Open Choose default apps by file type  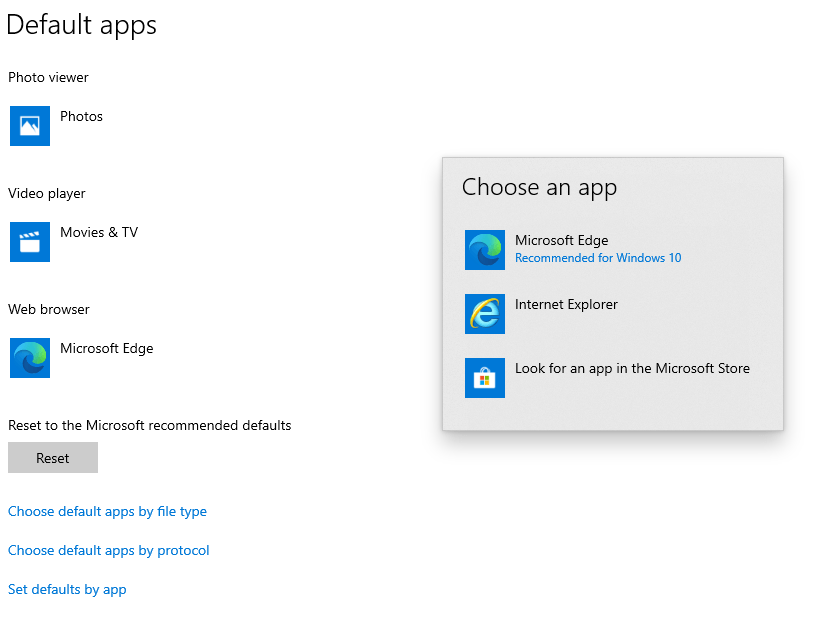(x=107, y=512)
